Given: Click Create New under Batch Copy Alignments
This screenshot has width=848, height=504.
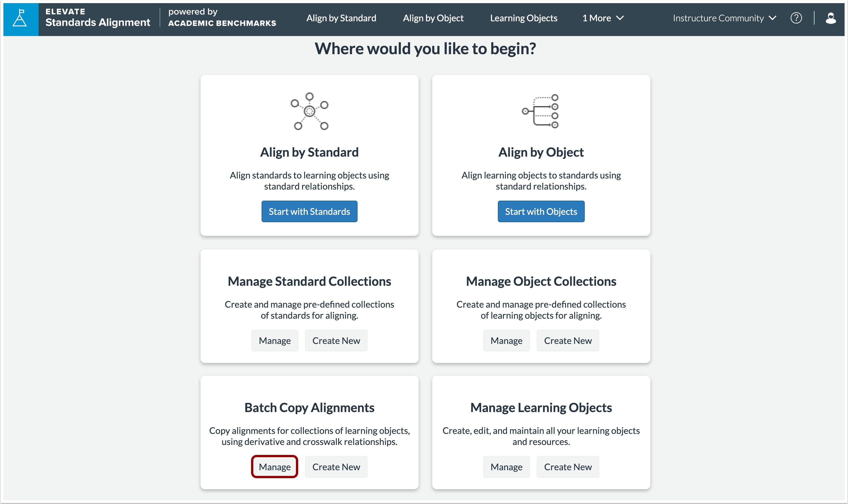Looking at the screenshot, I should 336,467.
